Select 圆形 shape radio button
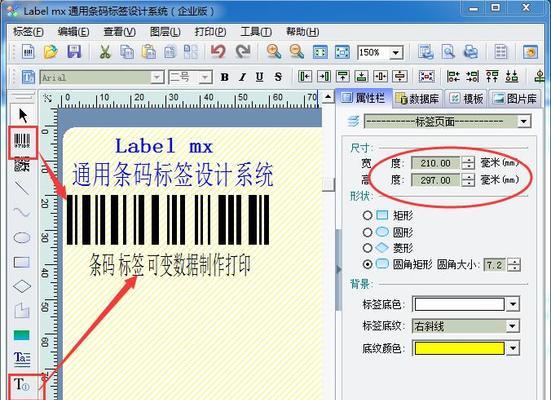Viewport: 551px width, 400px height. pyautogui.click(x=367, y=232)
